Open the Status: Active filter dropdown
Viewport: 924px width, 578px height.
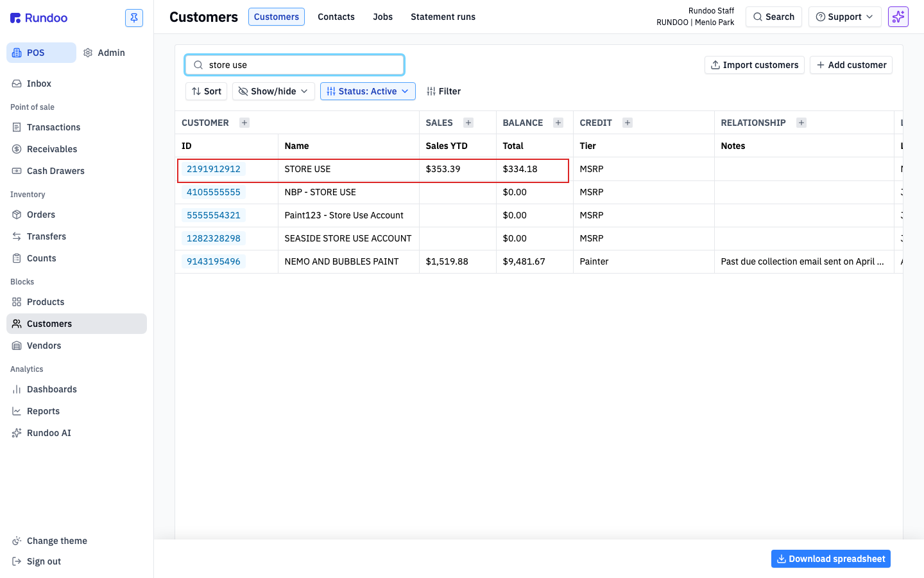(368, 91)
